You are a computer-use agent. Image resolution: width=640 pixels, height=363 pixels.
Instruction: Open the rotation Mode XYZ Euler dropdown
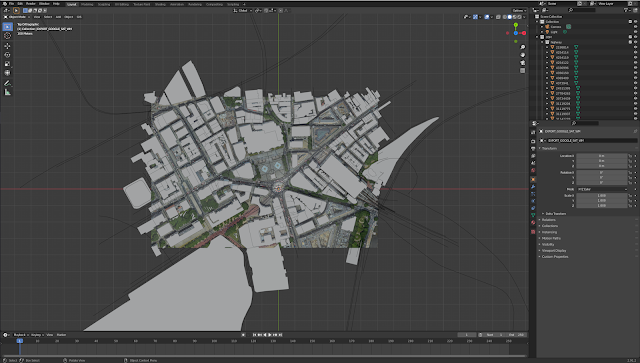tap(602, 189)
